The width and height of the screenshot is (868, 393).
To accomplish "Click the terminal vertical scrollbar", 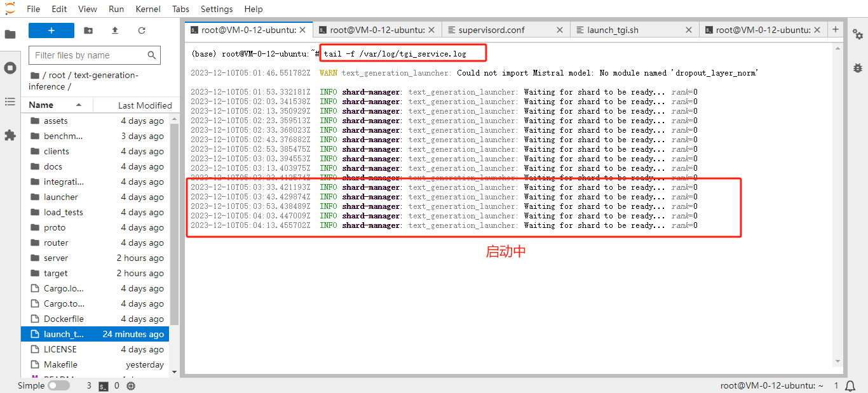I will coord(838,205).
